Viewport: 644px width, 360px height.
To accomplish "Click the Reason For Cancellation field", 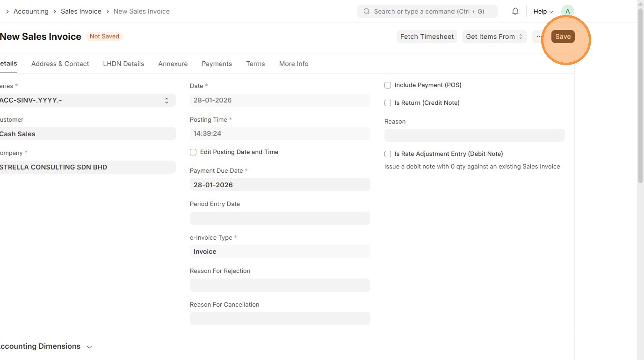I will tap(280, 318).
